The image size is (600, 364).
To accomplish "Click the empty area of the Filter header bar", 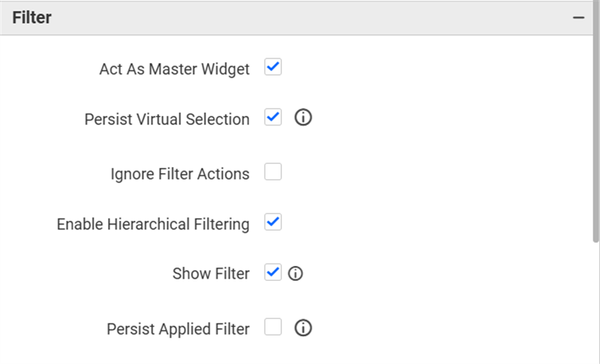I will click(300, 17).
